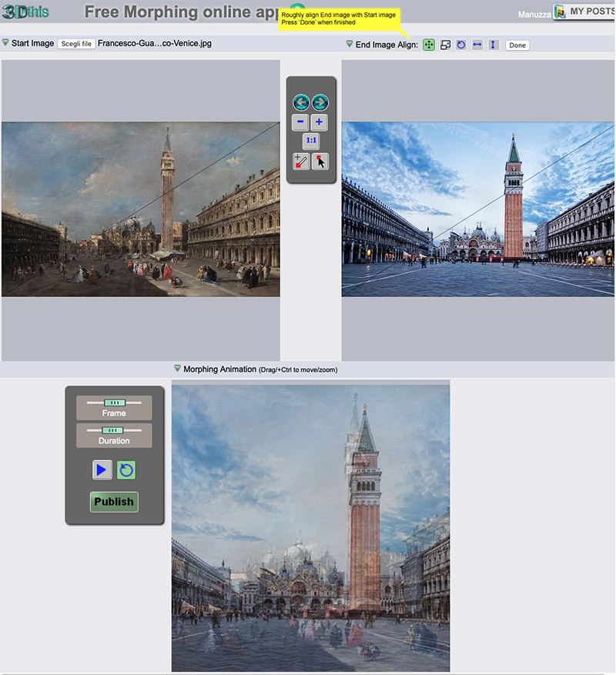Click the Publish button
616x675 pixels.
(114, 502)
